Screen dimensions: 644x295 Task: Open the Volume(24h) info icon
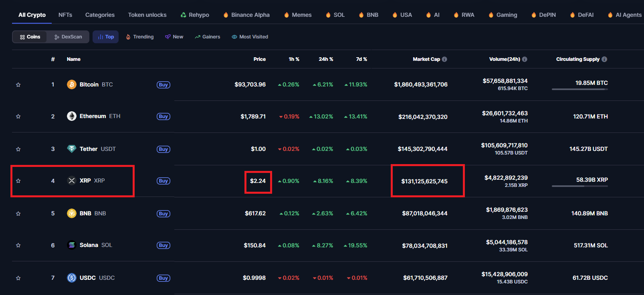[x=525, y=59]
